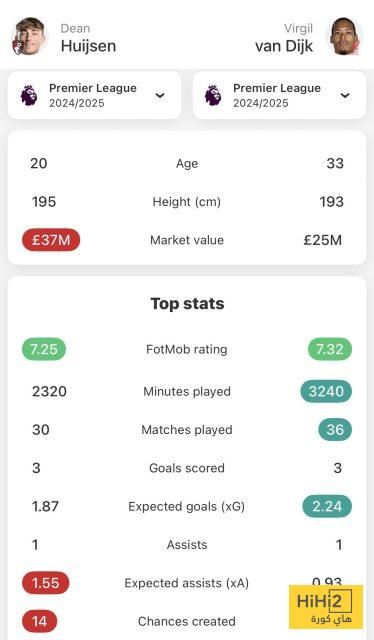This screenshot has width=374, height=640.
Task: Click the HiHi2 yellow watermark logo
Action: (x=326, y=607)
